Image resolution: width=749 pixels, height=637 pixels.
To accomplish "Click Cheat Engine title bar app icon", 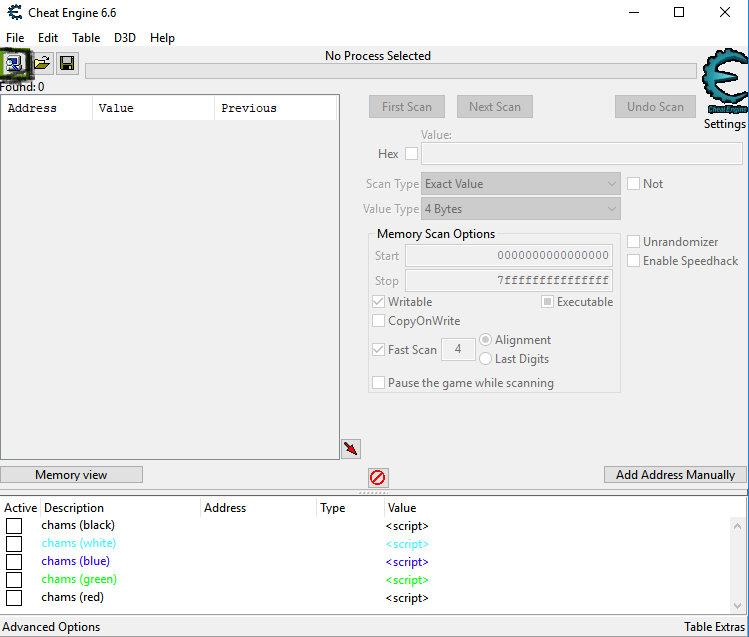I will [15, 12].
